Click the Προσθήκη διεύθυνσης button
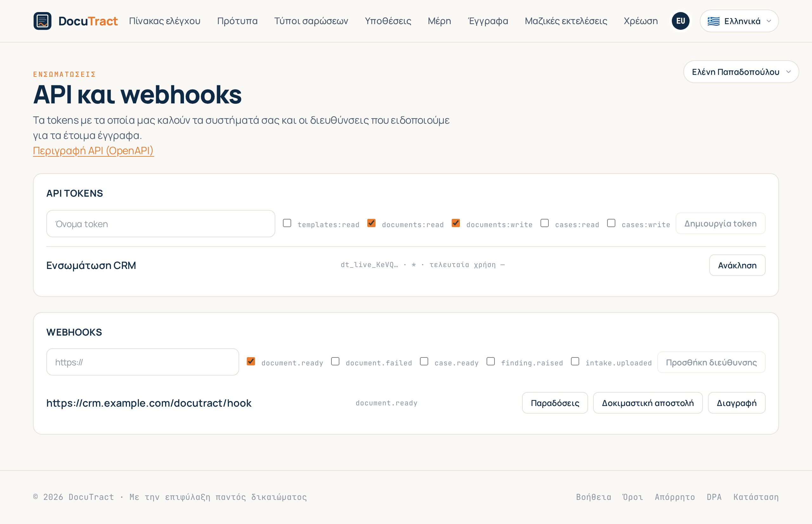The height and width of the screenshot is (524, 812). click(711, 362)
